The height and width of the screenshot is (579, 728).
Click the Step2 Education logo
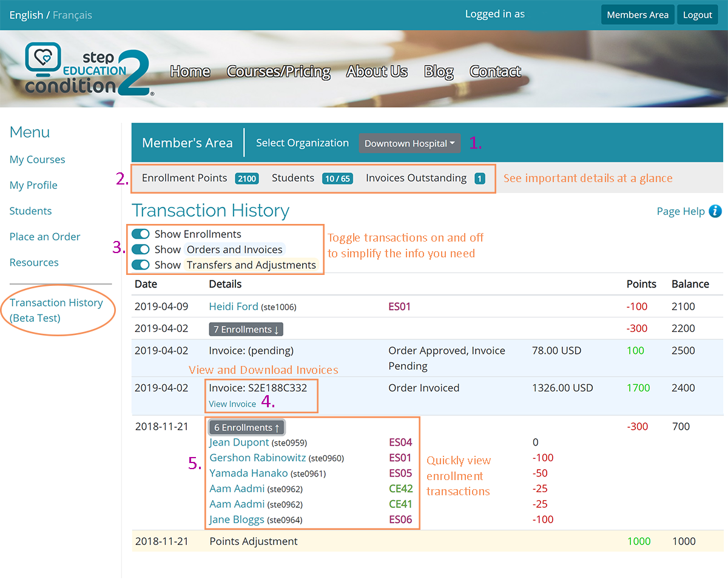tap(89, 70)
